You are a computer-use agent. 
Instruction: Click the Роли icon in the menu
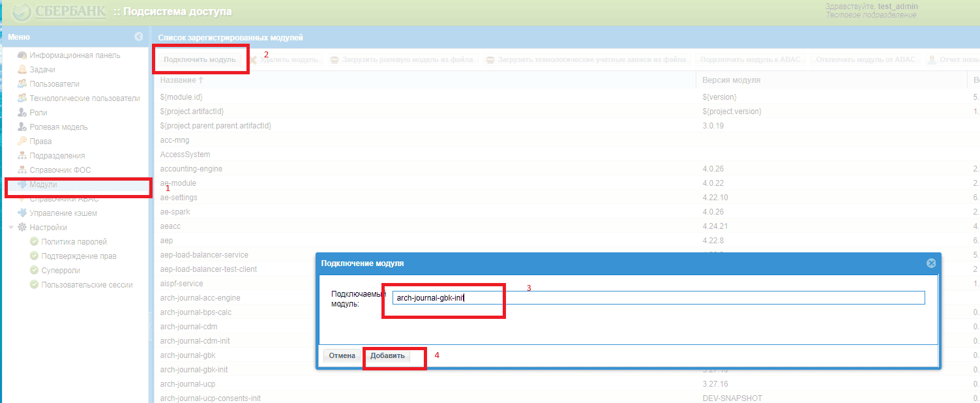(x=22, y=113)
